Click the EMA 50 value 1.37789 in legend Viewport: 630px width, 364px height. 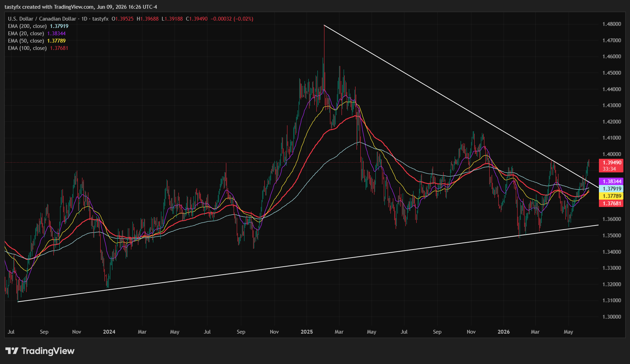tap(56, 41)
